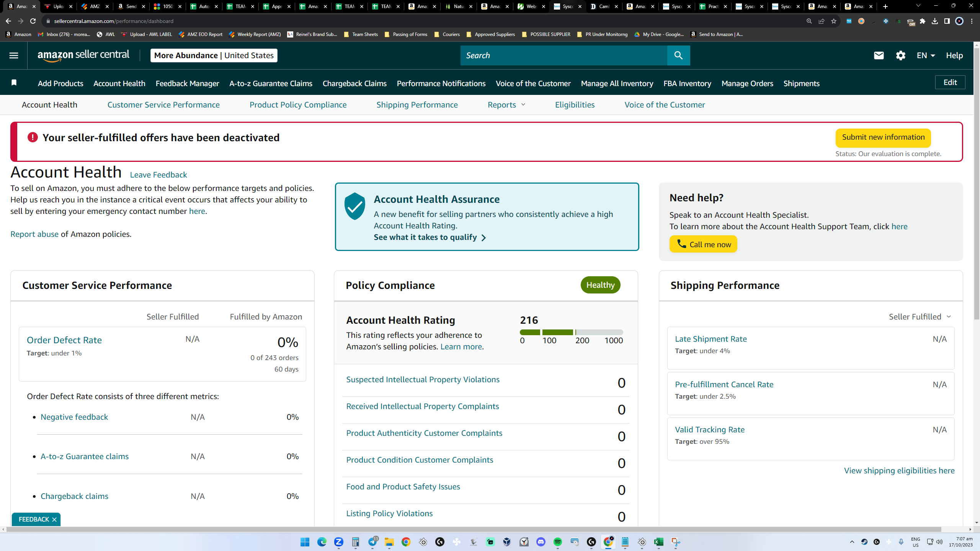Click the browser address bar URL
This screenshot has width=980, height=551.
pos(114,21)
